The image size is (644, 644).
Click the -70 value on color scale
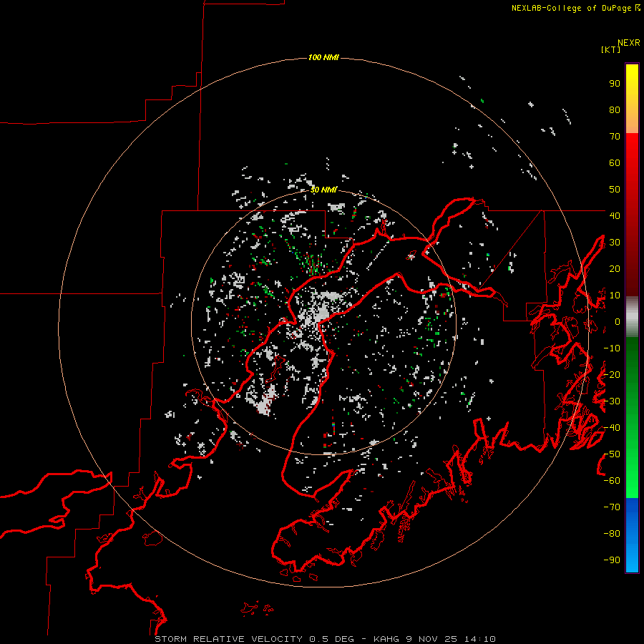612,507
